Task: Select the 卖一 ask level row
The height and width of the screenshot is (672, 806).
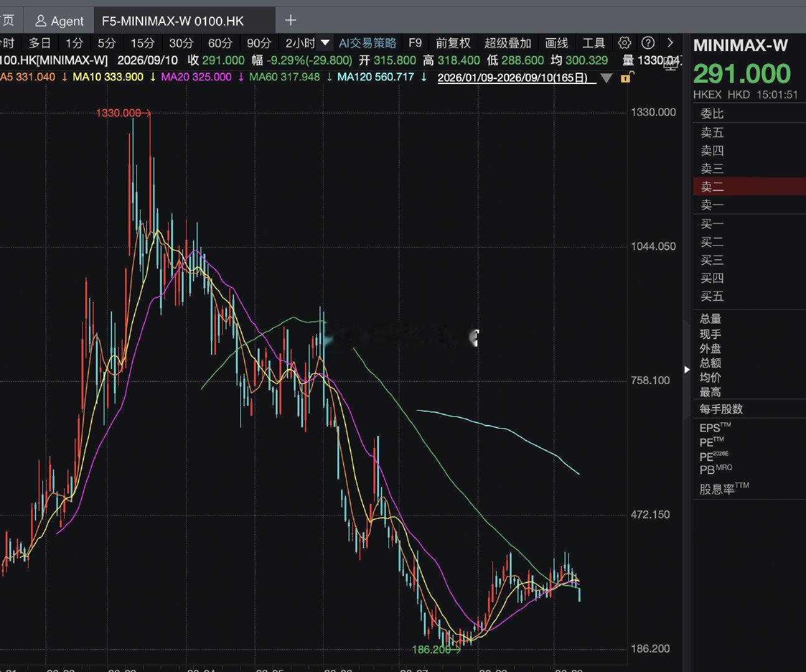Action: click(749, 205)
